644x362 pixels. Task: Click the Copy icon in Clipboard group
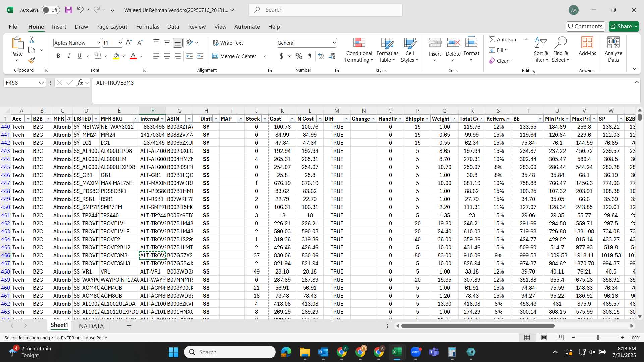tap(32, 50)
